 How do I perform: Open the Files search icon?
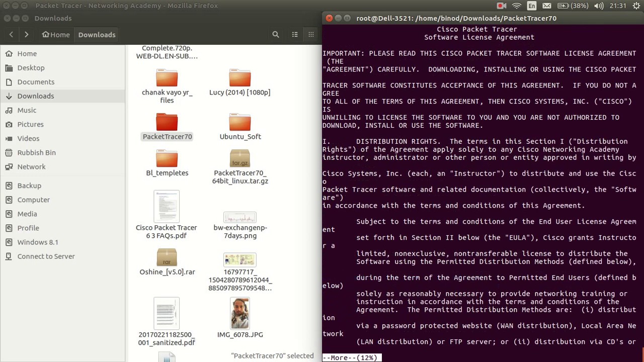point(276,35)
